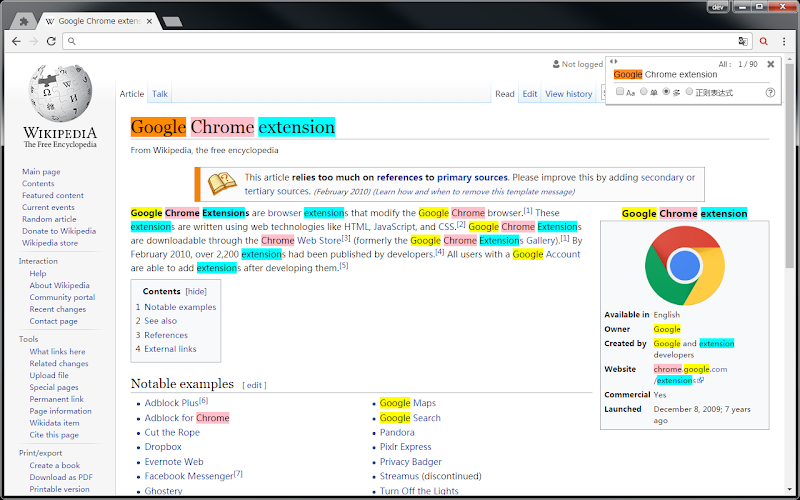Open Chrome's three-dot menu
Image resolution: width=800 pixels, height=500 pixels.
point(784,41)
